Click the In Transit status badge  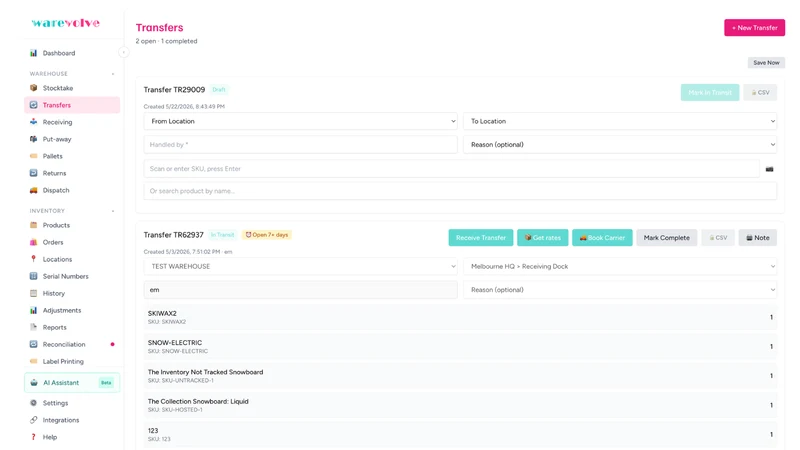point(222,235)
